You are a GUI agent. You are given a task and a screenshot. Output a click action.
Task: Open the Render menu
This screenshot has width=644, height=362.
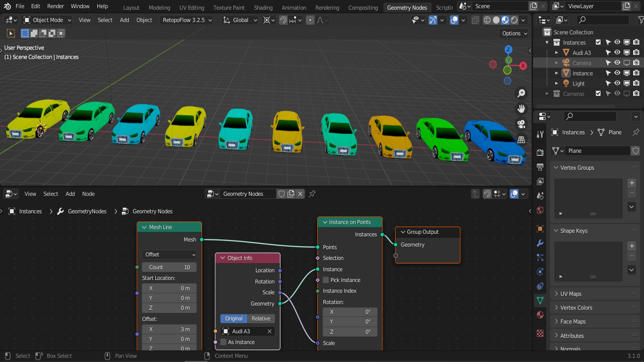tap(55, 6)
